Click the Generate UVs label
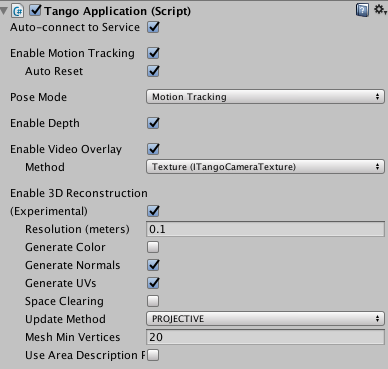 click(61, 283)
